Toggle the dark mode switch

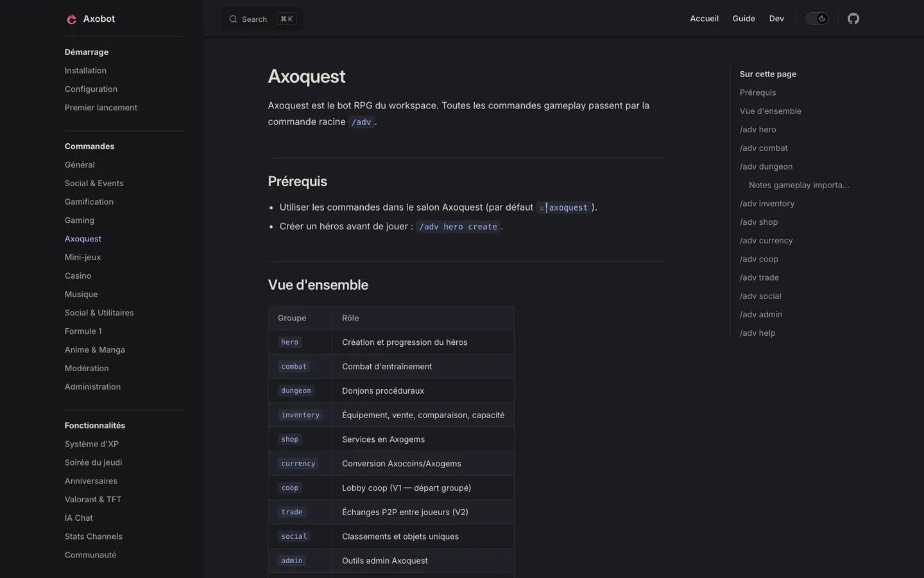pos(817,19)
